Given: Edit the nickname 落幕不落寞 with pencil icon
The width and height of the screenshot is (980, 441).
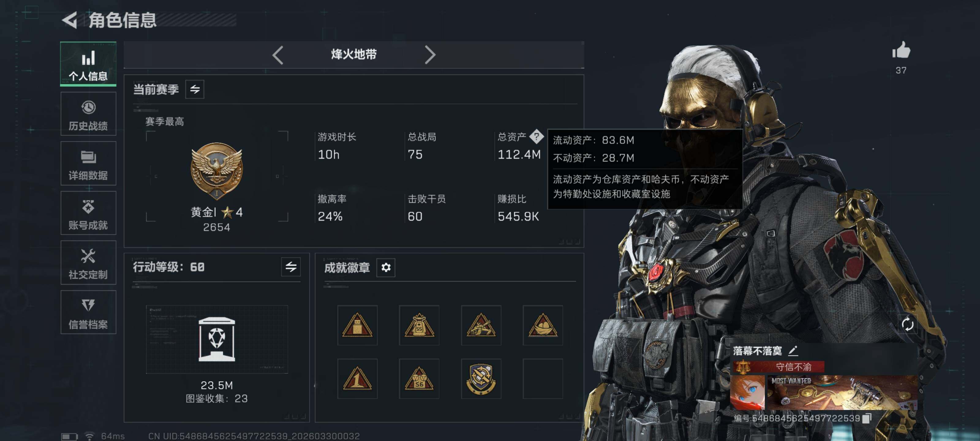Looking at the screenshot, I should tap(793, 350).
